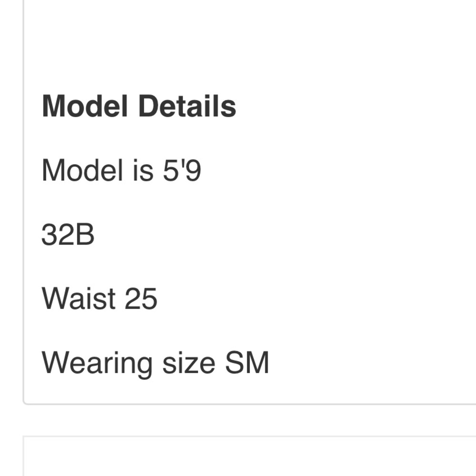Click the Model Details heading
The width and height of the screenshot is (476, 476).
pyautogui.click(x=139, y=106)
